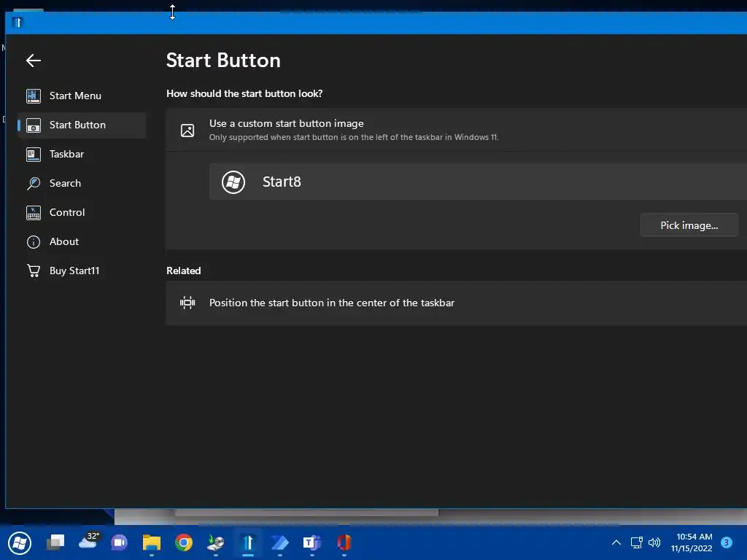
Task: Open the drive utility icon on taskbar
Action: 216,542
